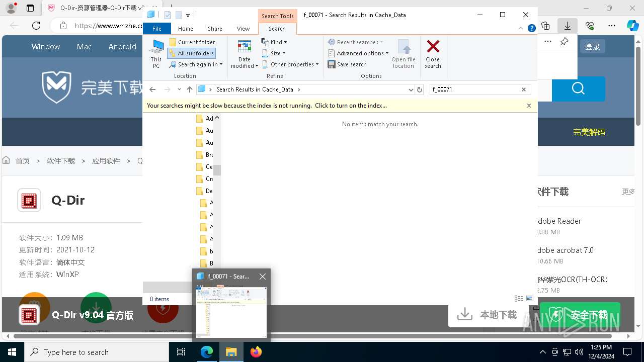Click navigation pane scroll up arrow
Screen dimensions: 644x362
[217, 118]
